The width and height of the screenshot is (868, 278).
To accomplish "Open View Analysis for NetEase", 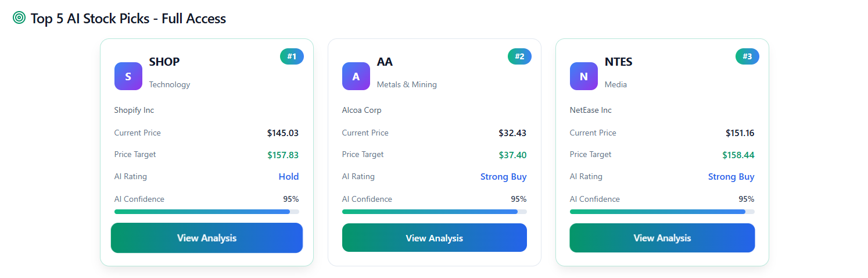I will point(662,238).
